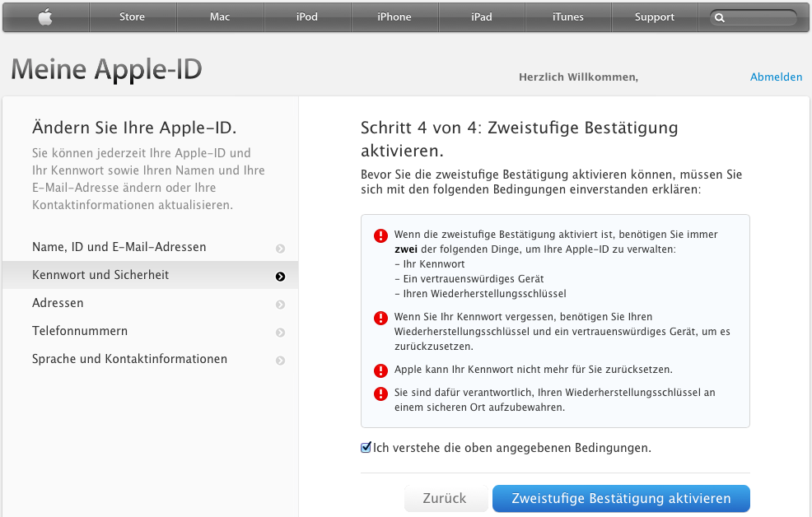Viewport: 812px width, 517px height.
Task: Click the 'Schritt 4 von 4' heading
Action: [520, 138]
